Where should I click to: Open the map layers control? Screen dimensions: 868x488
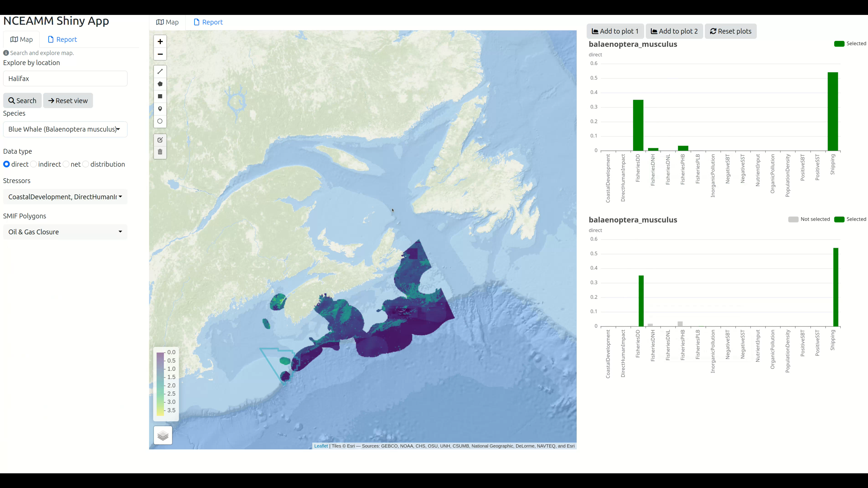(x=163, y=435)
